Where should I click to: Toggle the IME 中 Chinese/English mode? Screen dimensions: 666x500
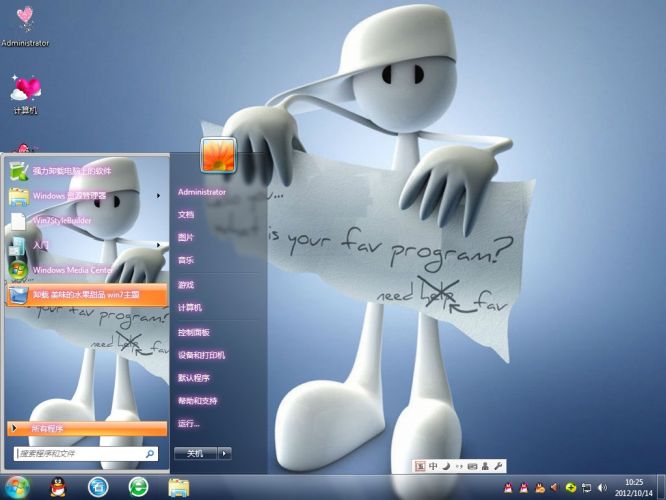[x=433, y=466]
